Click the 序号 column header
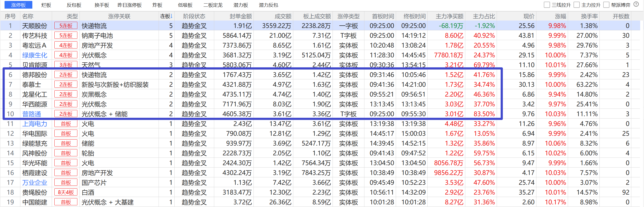 10,16
